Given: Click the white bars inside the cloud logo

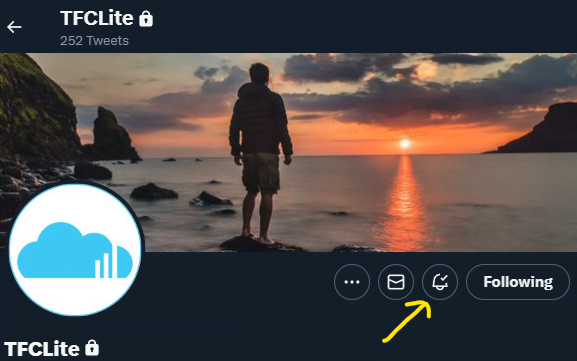Looking at the screenshot, I should coord(106,262).
